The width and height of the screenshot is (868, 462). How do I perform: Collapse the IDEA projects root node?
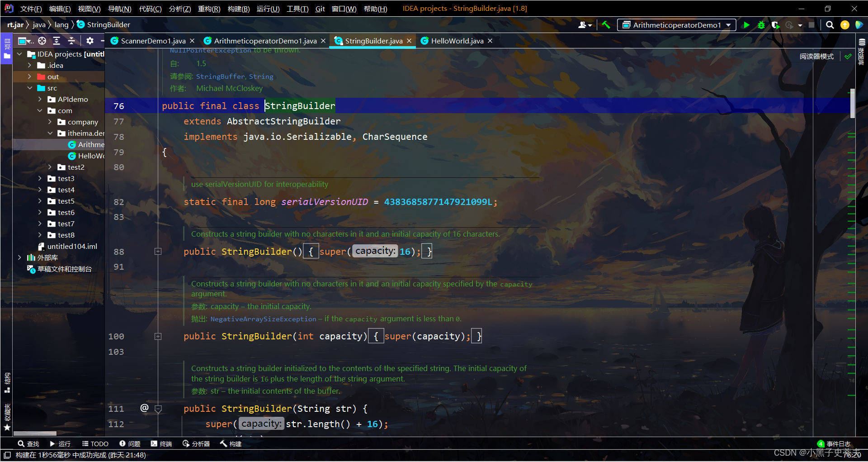pyautogui.click(x=19, y=54)
